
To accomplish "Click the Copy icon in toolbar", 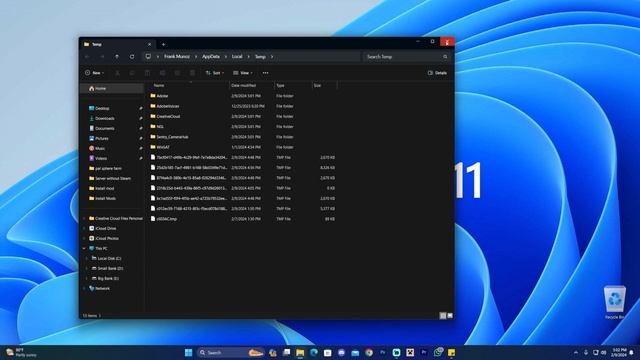I will [132, 73].
